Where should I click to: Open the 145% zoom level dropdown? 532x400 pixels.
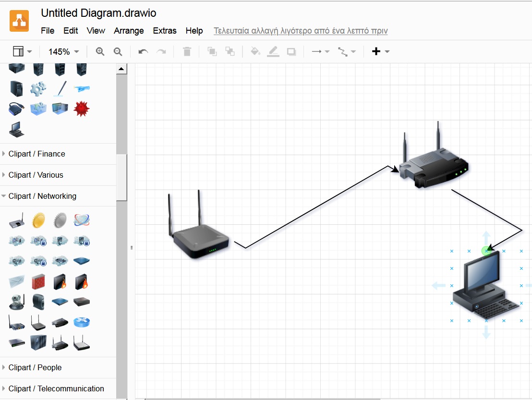click(64, 51)
